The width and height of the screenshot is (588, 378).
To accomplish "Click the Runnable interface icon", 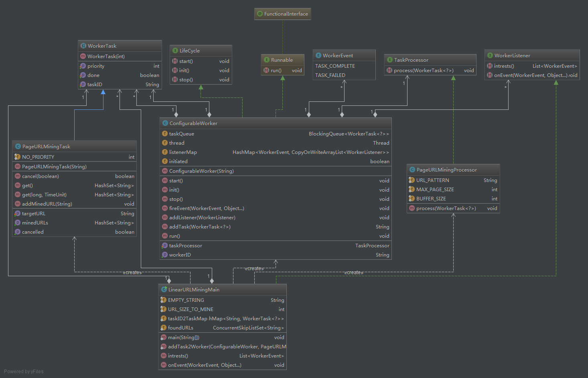I will tap(267, 60).
